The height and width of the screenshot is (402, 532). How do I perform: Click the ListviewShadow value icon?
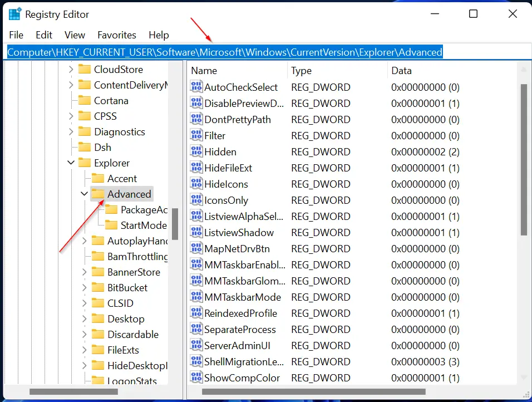(x=196, y=232)
